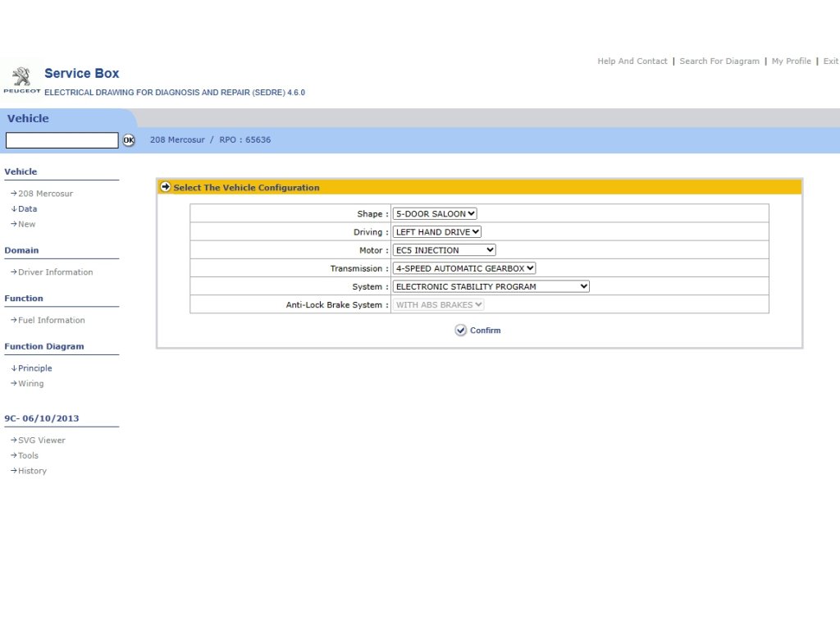Expand the Driving dropdown

tap(436, 232)
